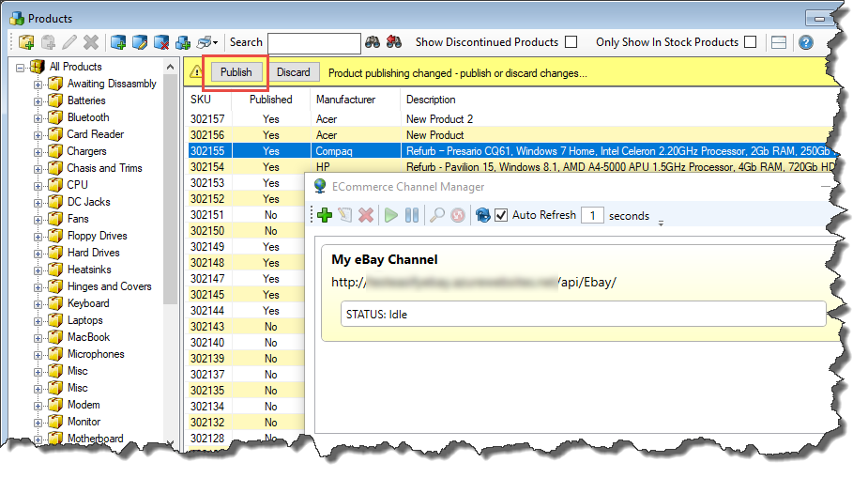Screen dimensions: 868x478
Task: Sort by the Published column header
Action: click(270, 100)
